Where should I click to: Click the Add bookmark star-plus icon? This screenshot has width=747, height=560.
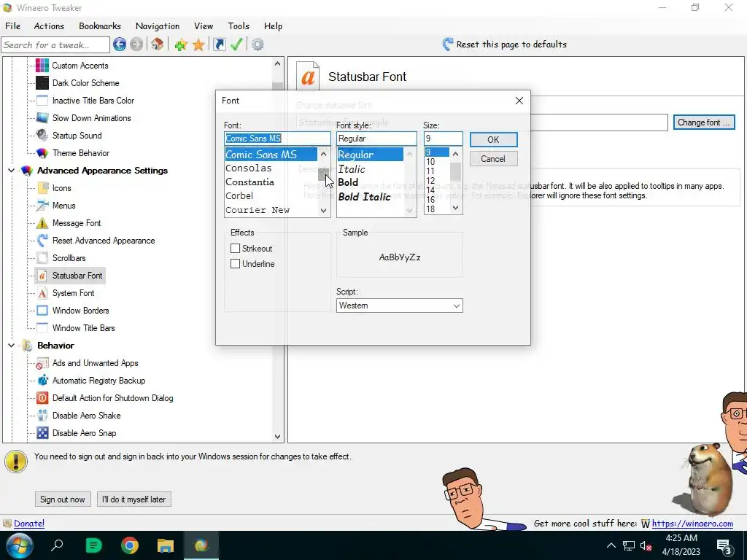[x=181, y=45]
